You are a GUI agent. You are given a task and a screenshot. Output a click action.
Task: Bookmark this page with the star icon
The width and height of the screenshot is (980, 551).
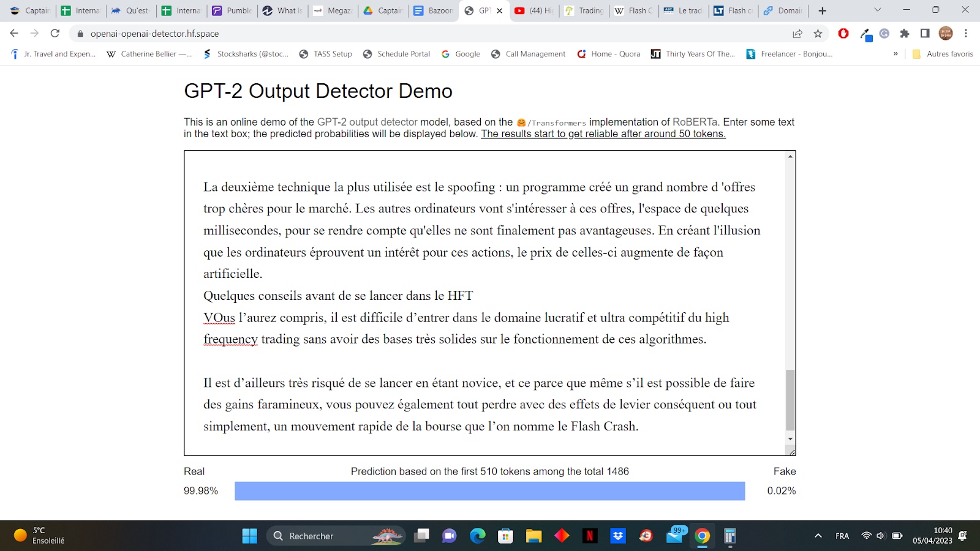[x=818, y=34]
